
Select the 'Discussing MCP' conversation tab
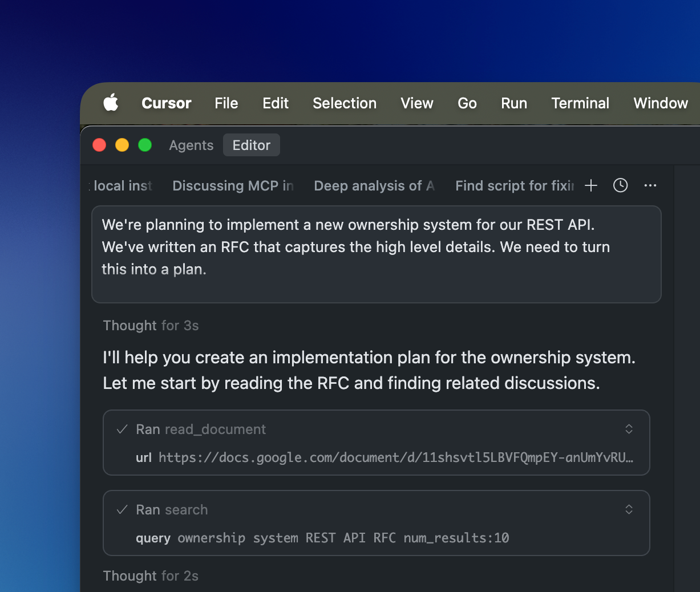(x=232, y=185)
